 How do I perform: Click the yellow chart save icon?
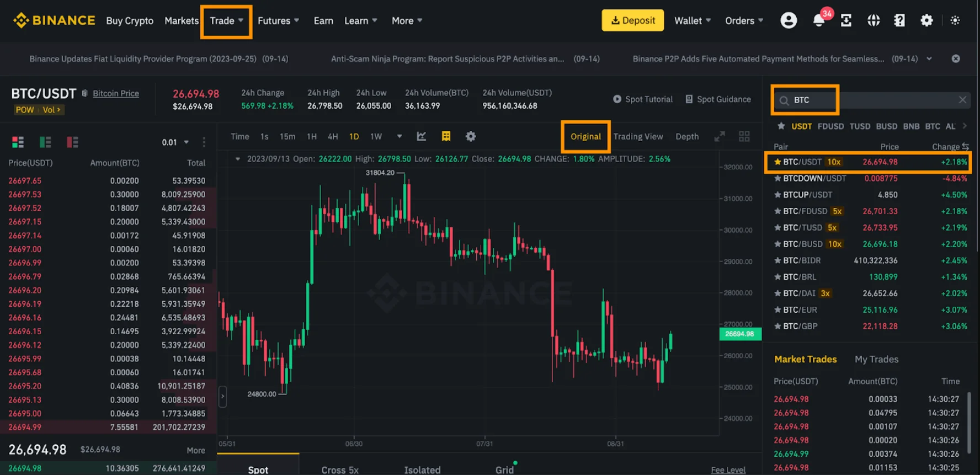[x=446, y=136]
